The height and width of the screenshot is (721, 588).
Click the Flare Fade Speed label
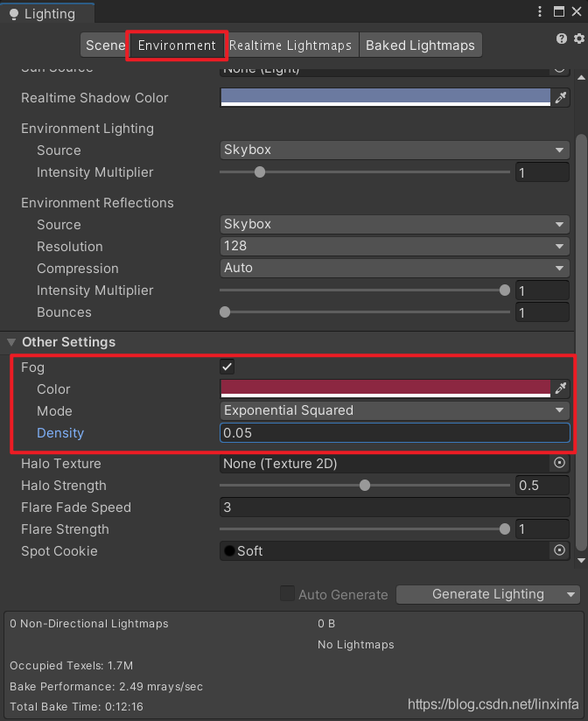tap(76, 507)
